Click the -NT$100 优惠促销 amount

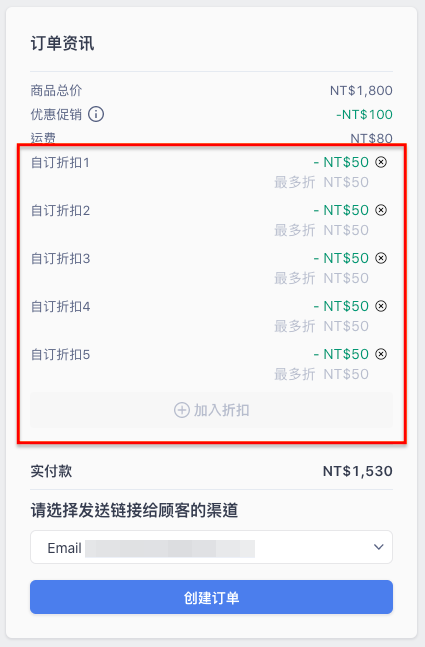[364, 114]
